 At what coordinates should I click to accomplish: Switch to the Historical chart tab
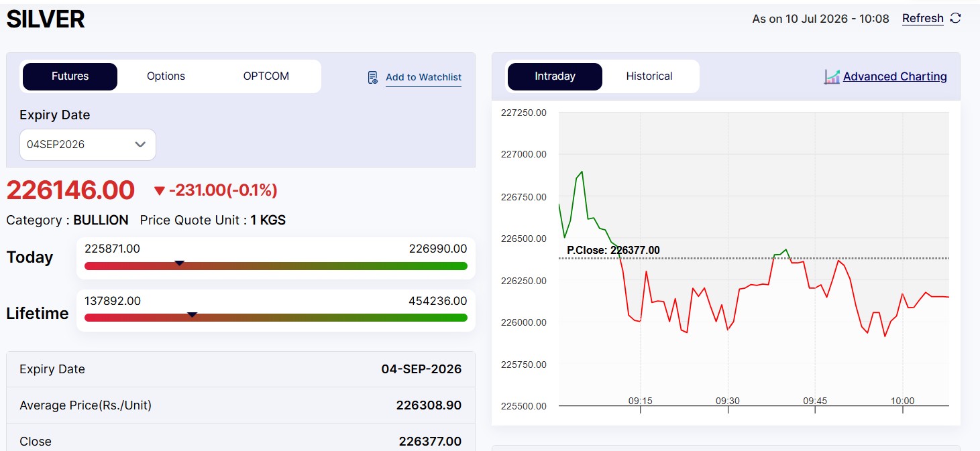[649, 76]
